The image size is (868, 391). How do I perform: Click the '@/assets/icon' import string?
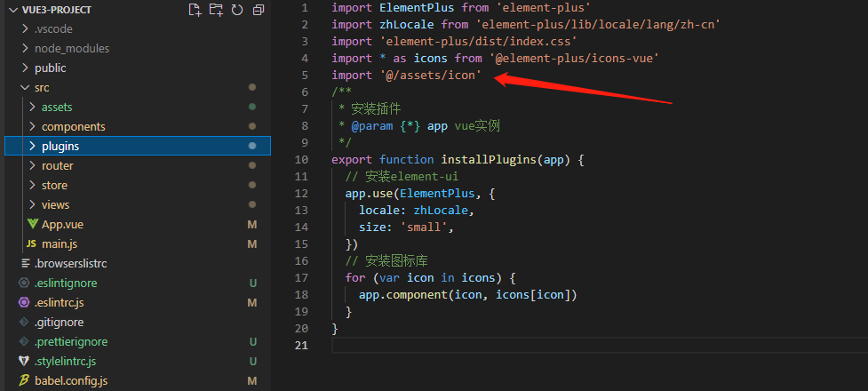coord(431,75)
